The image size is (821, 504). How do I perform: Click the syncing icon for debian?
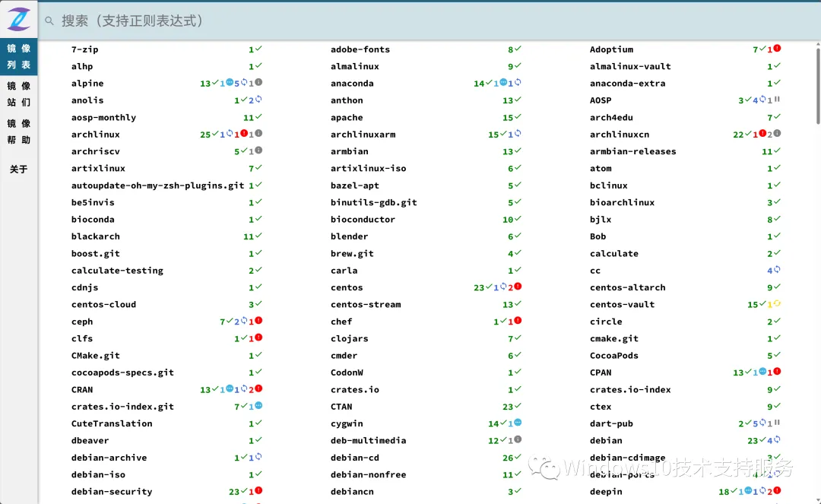(x=777, y=439)
